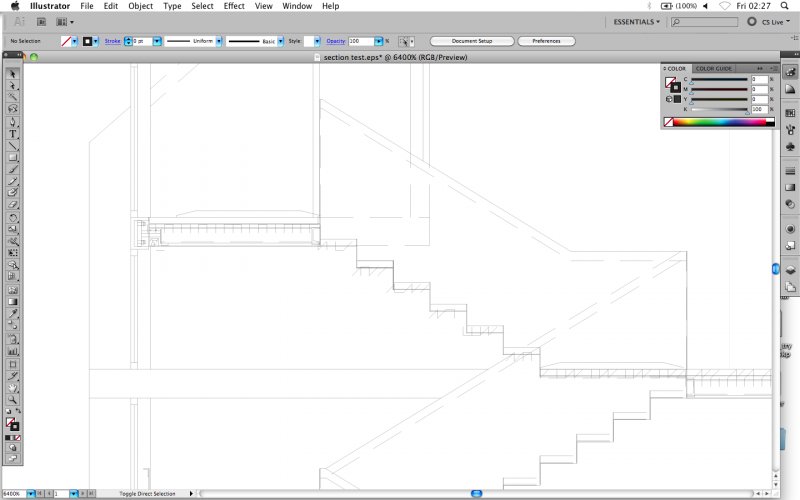This screenshot has height=500, width=800.
Task: Open the Transparency panel icon in dock
Action: 790,204
